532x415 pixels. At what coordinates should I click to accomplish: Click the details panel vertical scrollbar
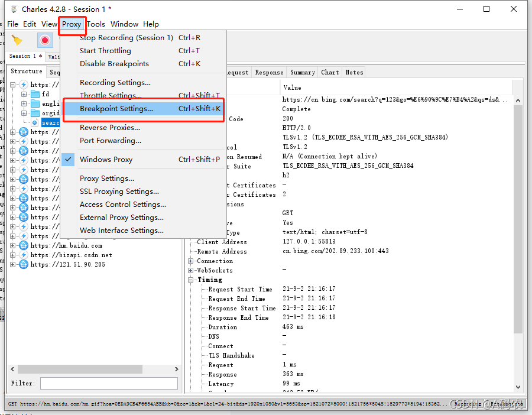518,219
